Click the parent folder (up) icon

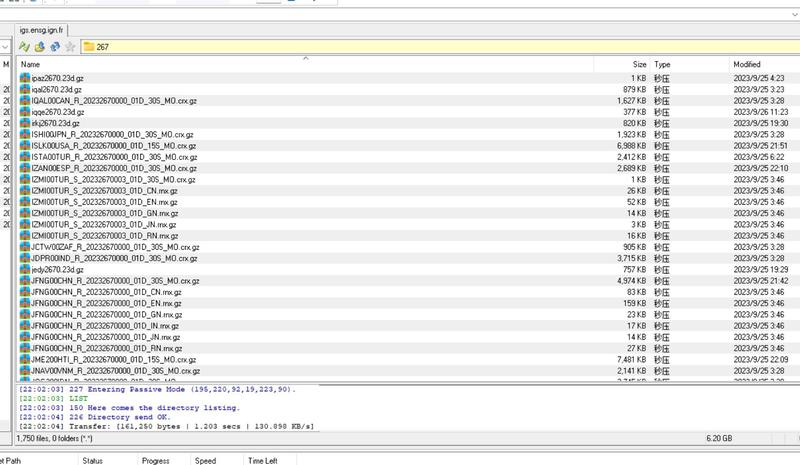(x=39, y=47)
